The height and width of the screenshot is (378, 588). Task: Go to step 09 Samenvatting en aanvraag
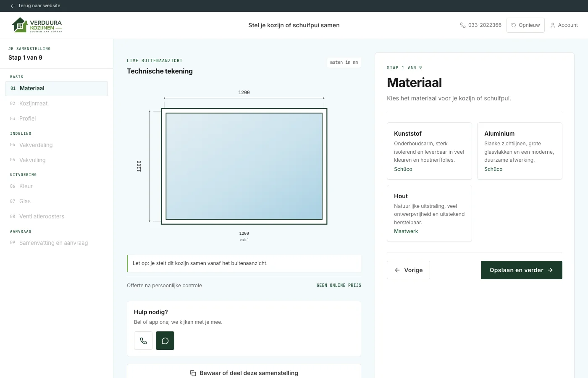click(x=56, y=243)
